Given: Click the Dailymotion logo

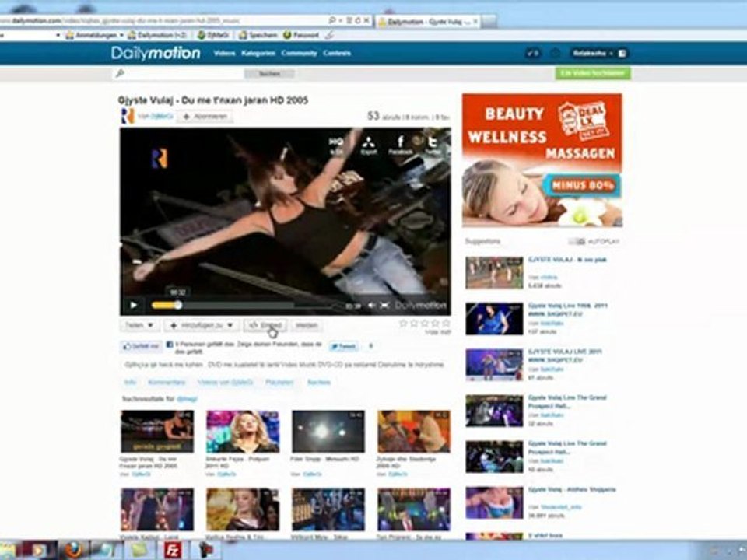Looking at the screenshot, I should tap(156, 54).
